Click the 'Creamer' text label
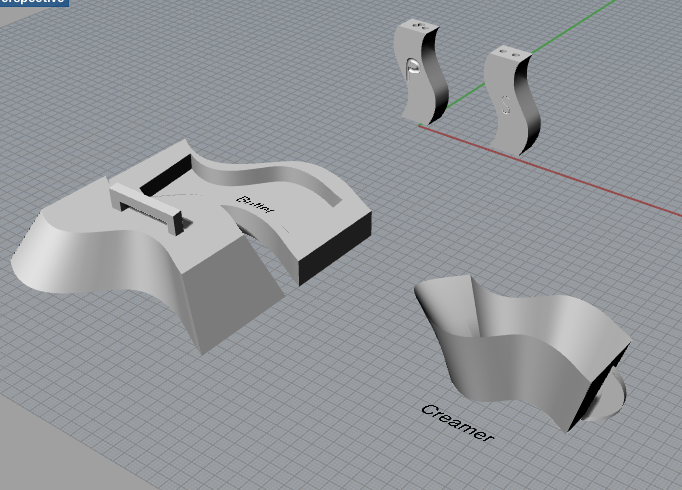 [x=458, y=423]
